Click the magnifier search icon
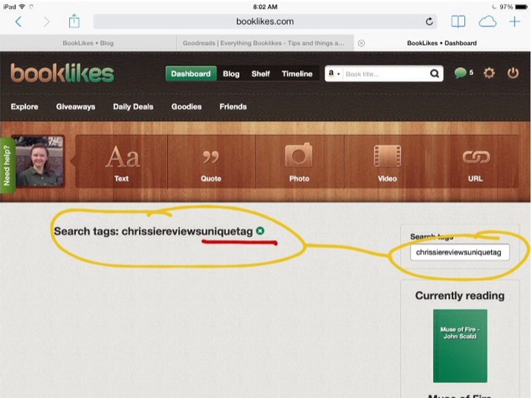This screenshot has height=398, width=532. point(435,74)
